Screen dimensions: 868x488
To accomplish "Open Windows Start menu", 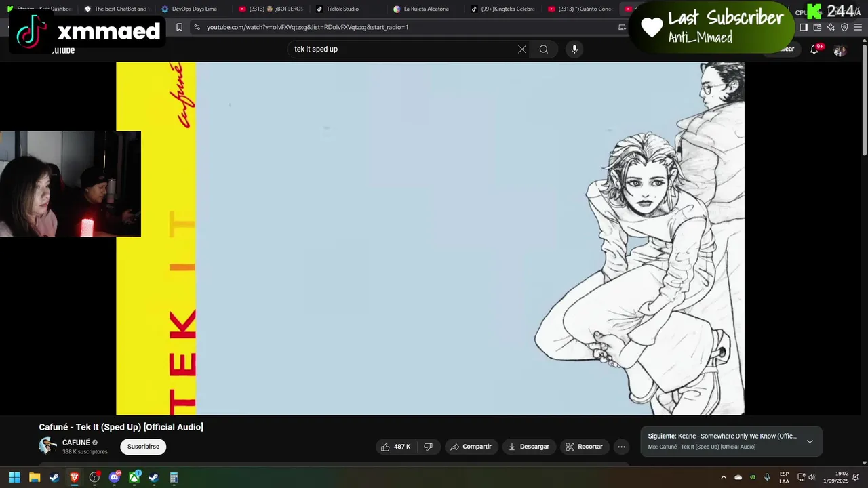I will pyautogui.click(x=14, y=477).
